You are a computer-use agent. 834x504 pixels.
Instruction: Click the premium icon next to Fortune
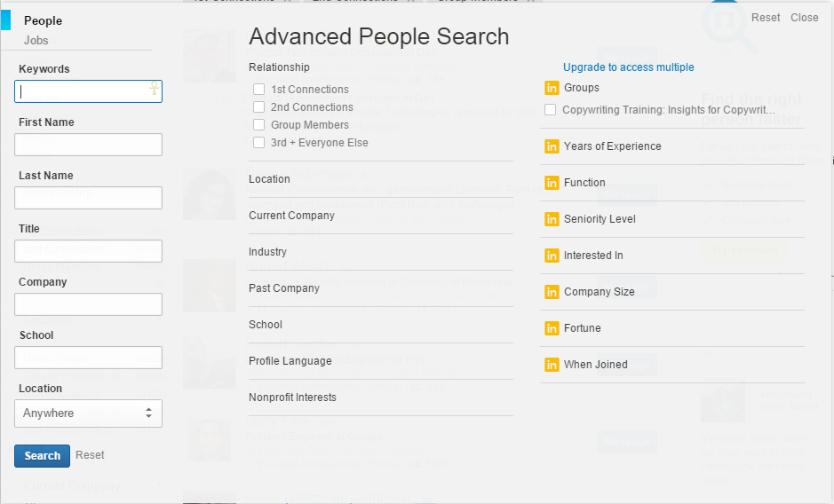552,328
